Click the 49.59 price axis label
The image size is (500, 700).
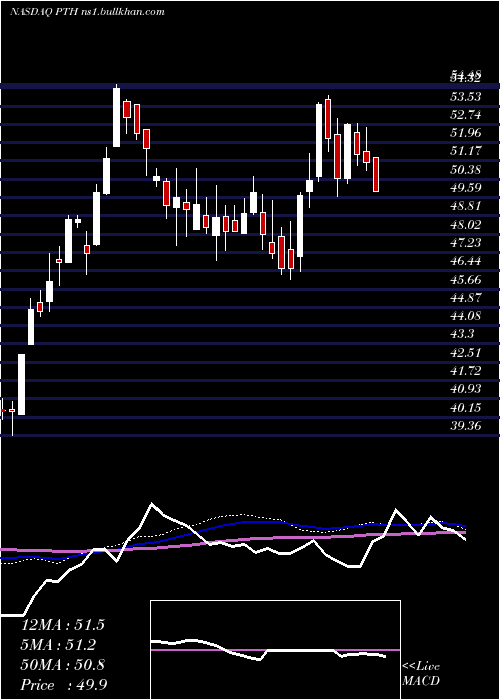coord(466,188)
